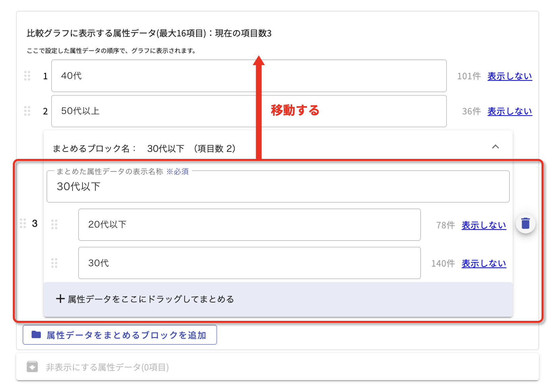
Task: Click the plus icon in the drag-to-group area
Action: pos(60,299)
